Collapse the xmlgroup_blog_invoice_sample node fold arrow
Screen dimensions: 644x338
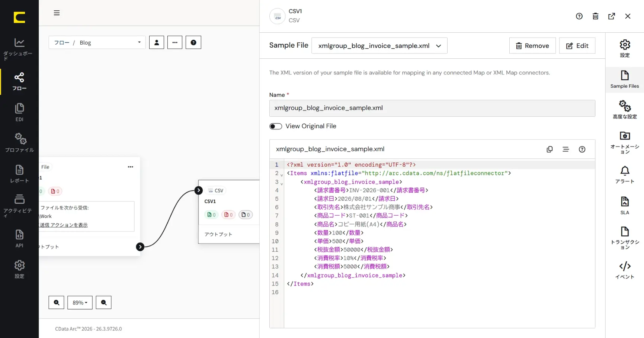pyautogui.click(x=282, y=184)
